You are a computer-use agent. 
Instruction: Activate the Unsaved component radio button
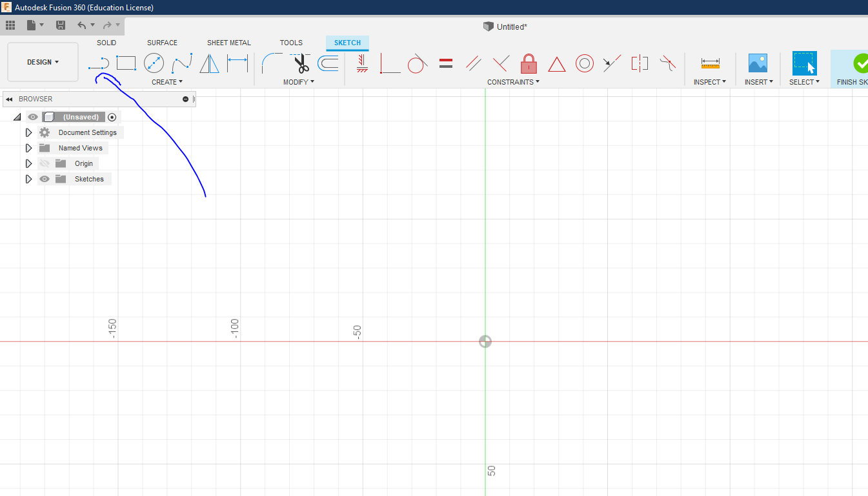[112, 117]
